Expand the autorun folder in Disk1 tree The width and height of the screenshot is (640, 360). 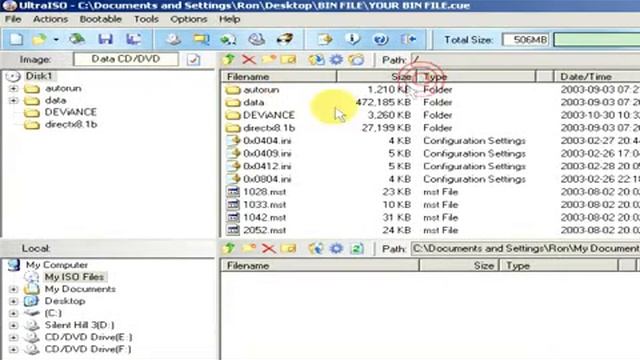point(13,89)
